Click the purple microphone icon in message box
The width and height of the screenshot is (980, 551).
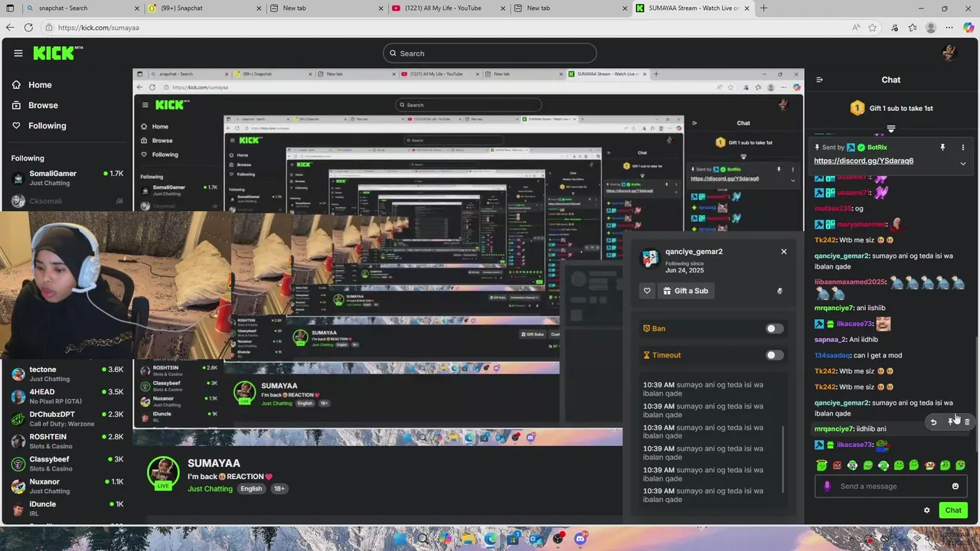point(827,486)
